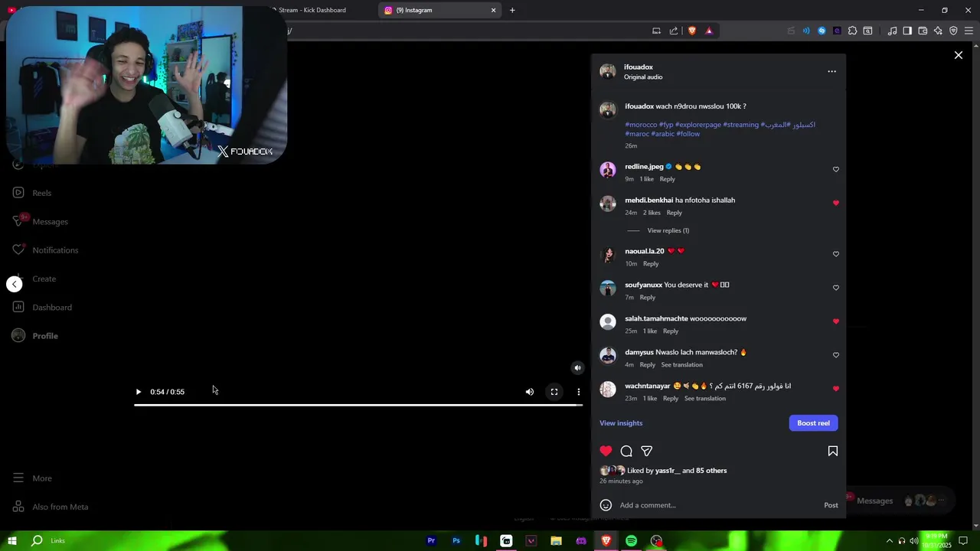
Task: Open ifouadox profile from post header
Action: point(639,67)
